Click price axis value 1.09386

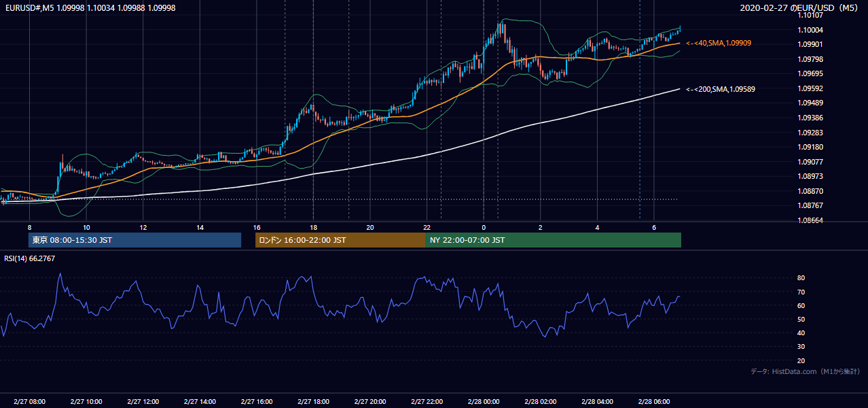[811, 118]
